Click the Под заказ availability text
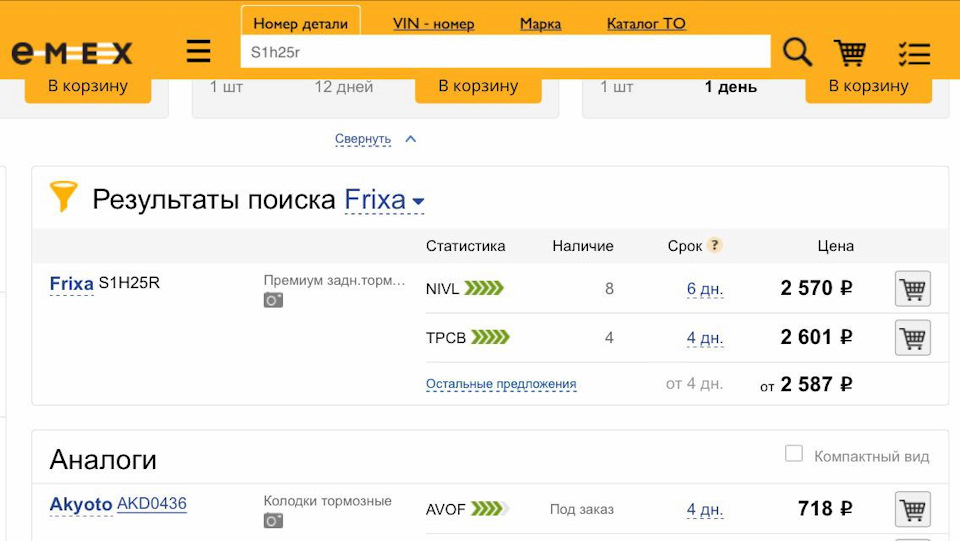This screenshot has width=960, height=541. tap(581, 509)
